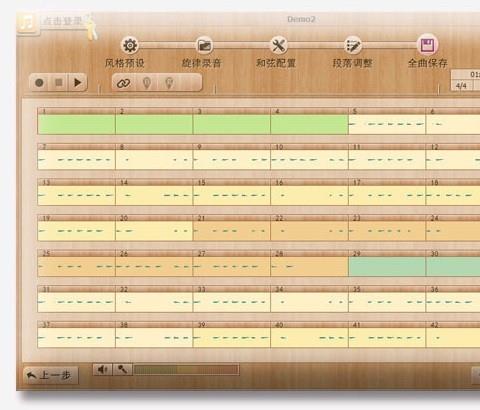The height and width of the screenshot is (410, 480).
Task: Click the microphone icon in bottom bar
Action: click(x=123, y=369)
